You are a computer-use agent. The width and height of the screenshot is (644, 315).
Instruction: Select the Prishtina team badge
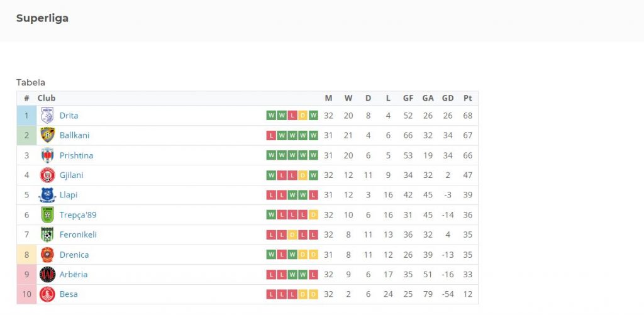click(x=47, y=155)
